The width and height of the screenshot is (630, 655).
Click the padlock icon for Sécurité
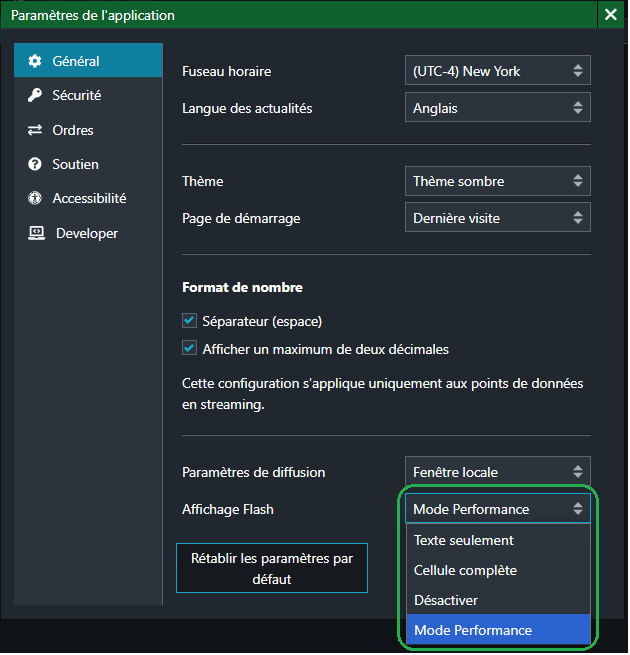click(35, 96)
